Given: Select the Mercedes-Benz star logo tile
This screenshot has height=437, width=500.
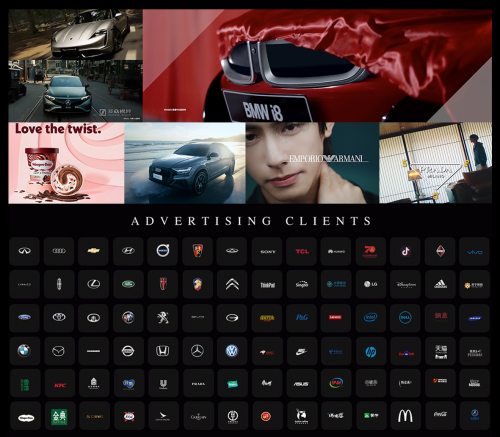Looking at the screenshot, I should [197, 351].
